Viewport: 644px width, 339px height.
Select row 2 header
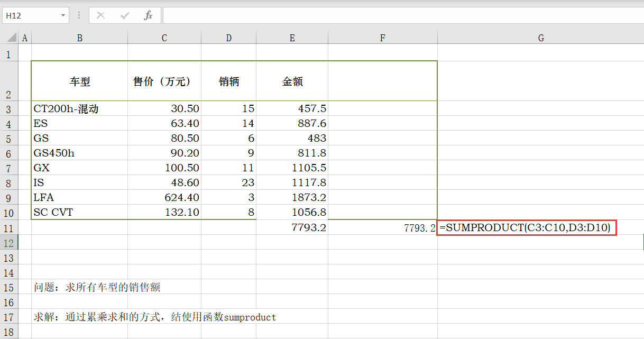click(9, 81)
